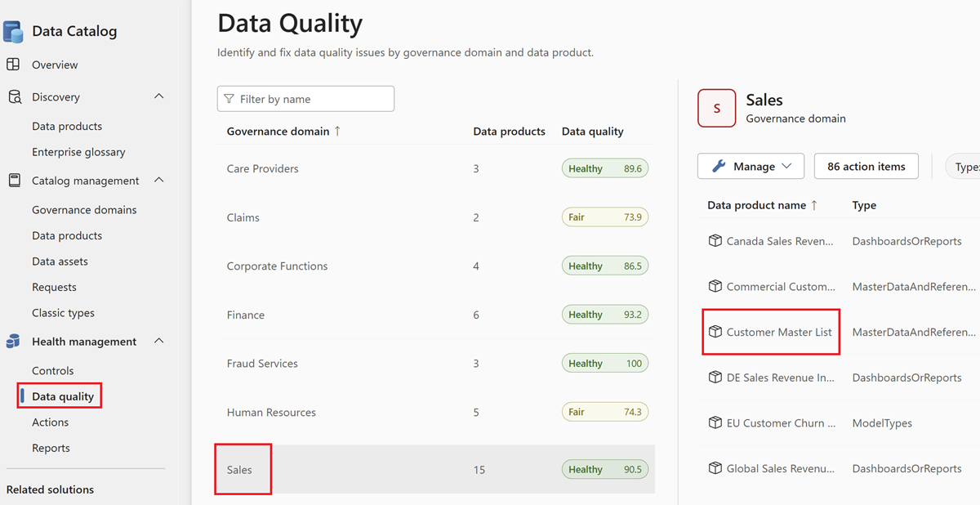The width and height of the screenshot is (980, 505).
Task: Open Actions page
Action: point(50,422)
